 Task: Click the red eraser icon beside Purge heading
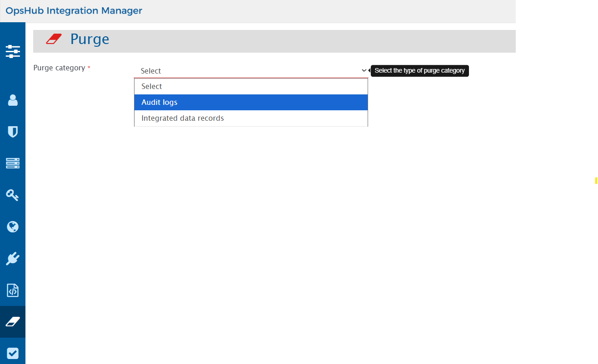point(54,39)
